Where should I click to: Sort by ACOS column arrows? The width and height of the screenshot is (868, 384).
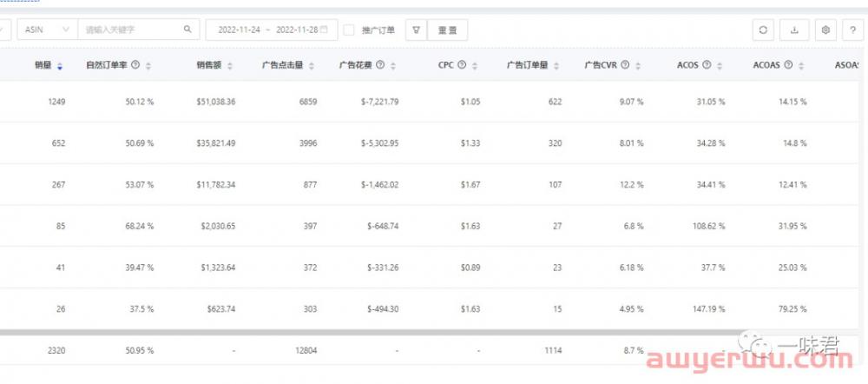719,66
